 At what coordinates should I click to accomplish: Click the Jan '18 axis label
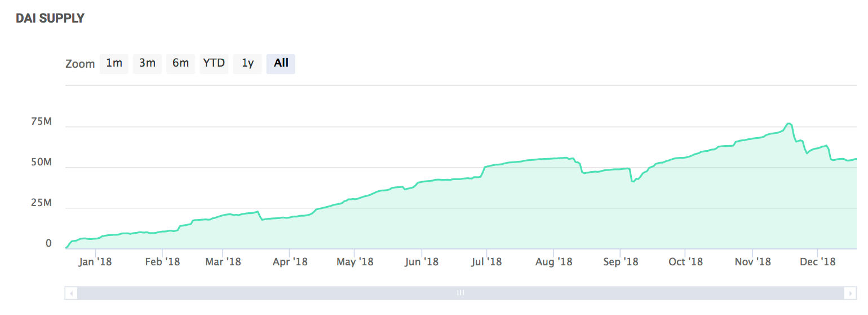click(x=95, y=262)
